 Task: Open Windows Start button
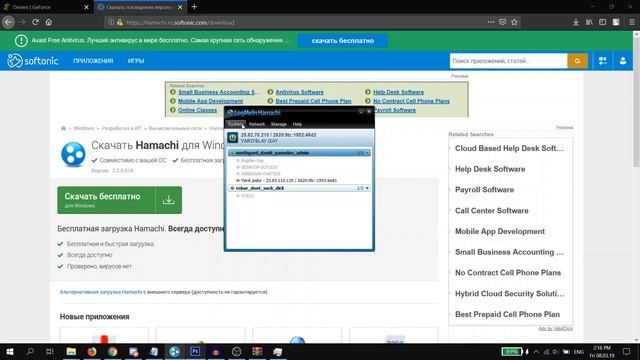click(10, 351)
